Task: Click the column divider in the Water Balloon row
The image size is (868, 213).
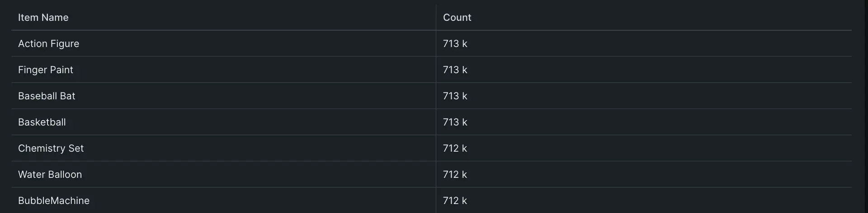Action: point(436,175)
